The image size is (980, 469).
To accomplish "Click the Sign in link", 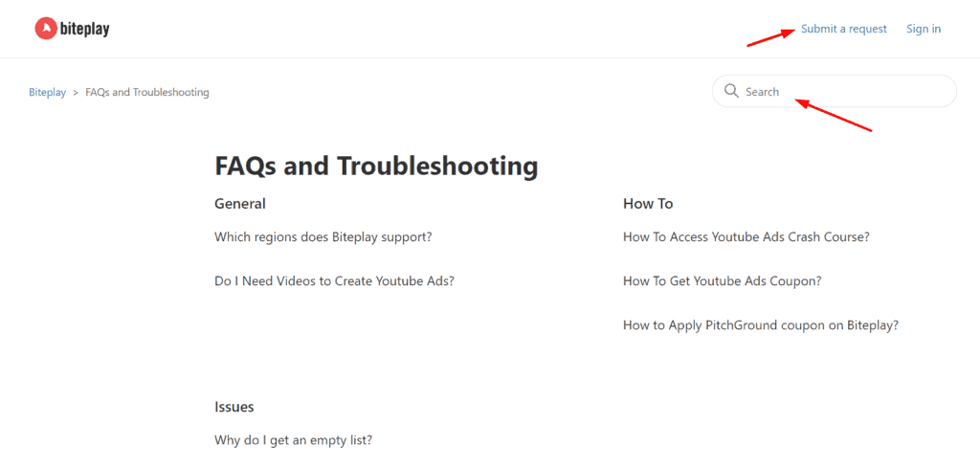I will pos(924,29).
